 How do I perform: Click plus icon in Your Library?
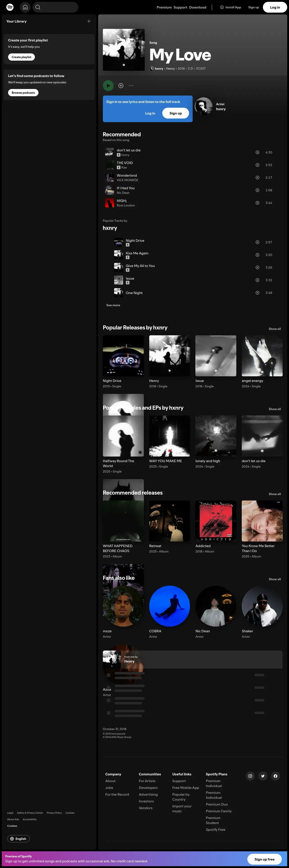89,21
